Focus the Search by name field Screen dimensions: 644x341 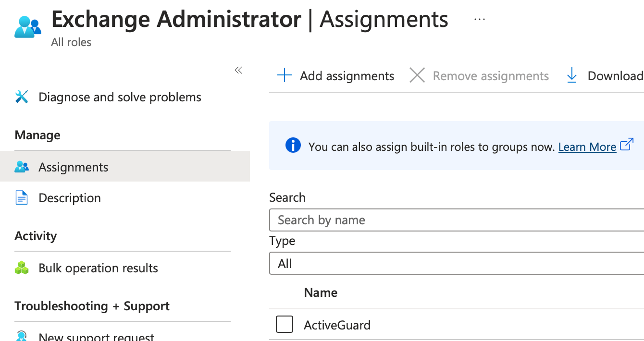click(457, 220)
